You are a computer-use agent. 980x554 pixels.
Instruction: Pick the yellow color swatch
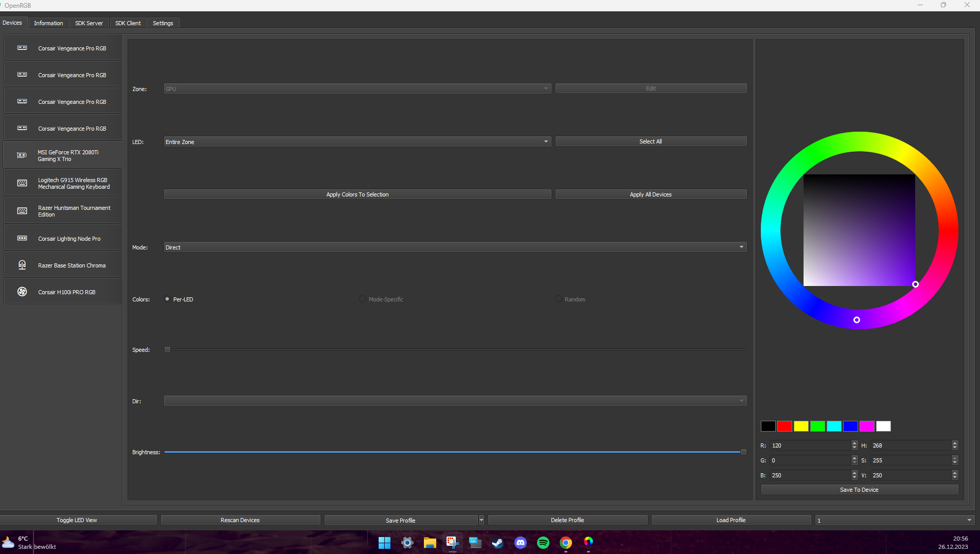[801, 426]
